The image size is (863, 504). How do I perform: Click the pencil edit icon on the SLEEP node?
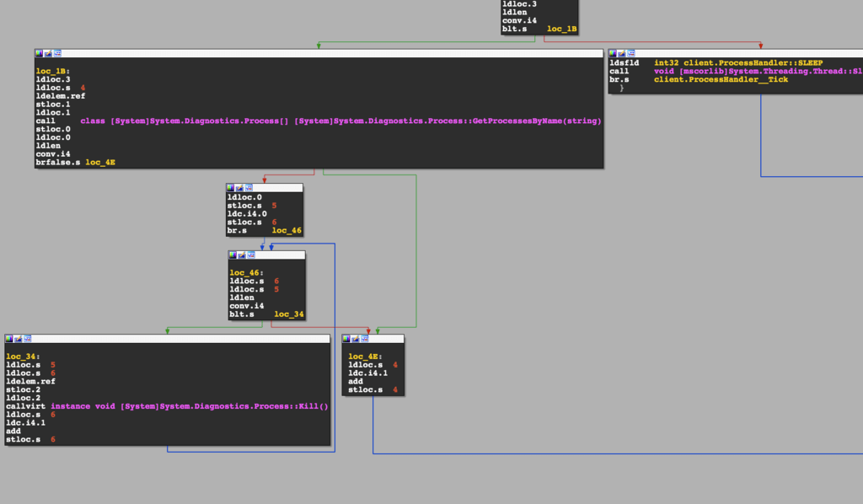tap(621, 53)
